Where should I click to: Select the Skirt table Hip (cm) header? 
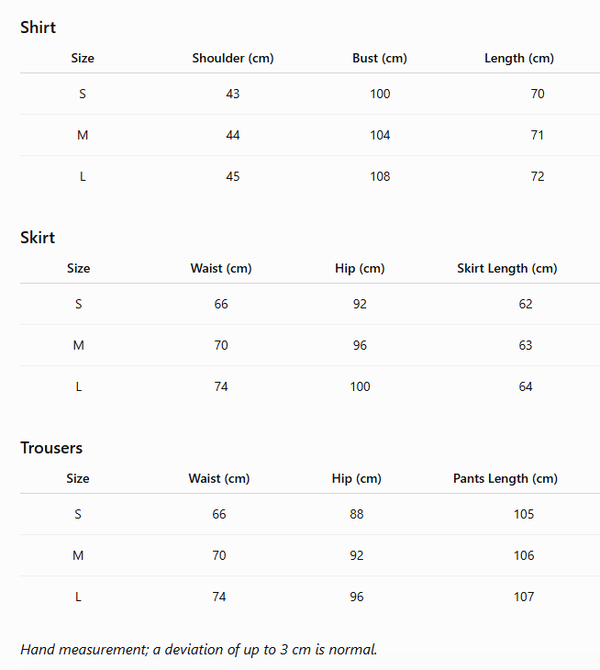click(x=360, y=268)
